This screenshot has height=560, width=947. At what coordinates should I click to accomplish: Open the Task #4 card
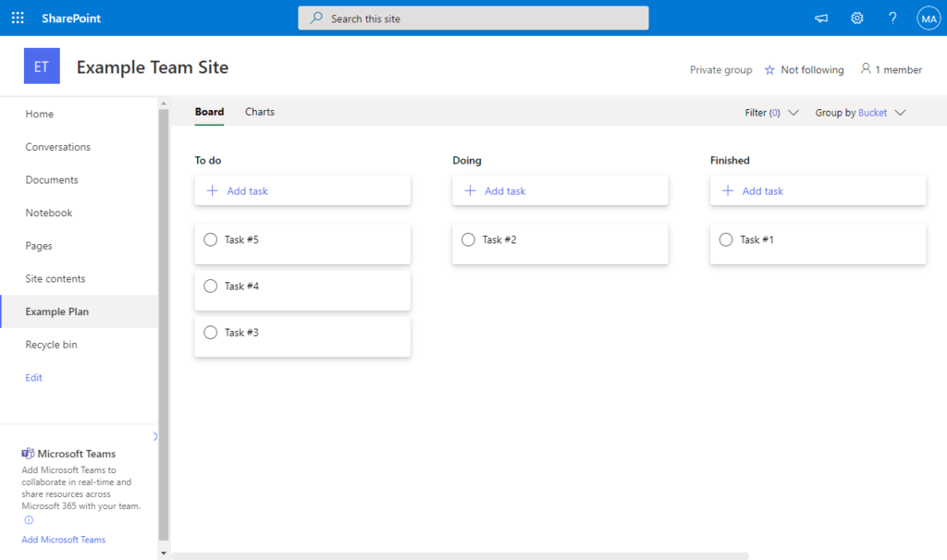302,290
